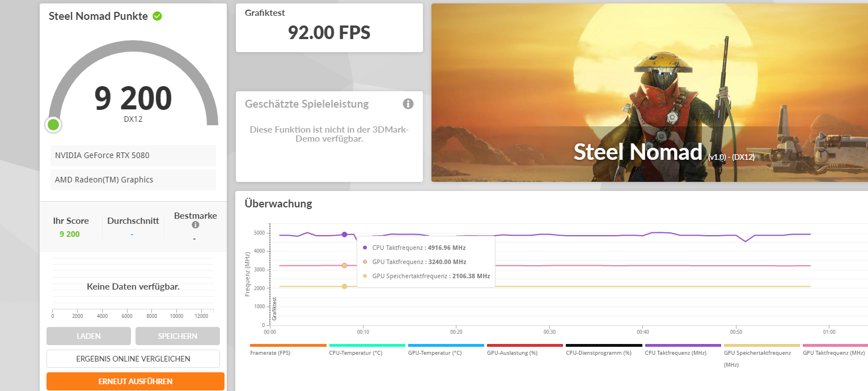Viewport: 868px width, 391px height.
Task: Click the Bestmarke info icon
Action: (x=195, y=225)
